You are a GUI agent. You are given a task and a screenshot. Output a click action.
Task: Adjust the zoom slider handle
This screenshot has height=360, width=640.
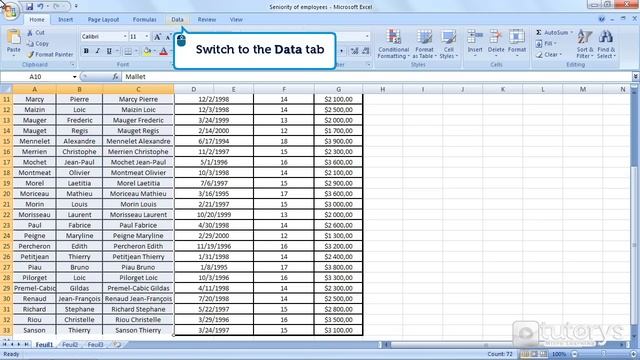(604, 354)
